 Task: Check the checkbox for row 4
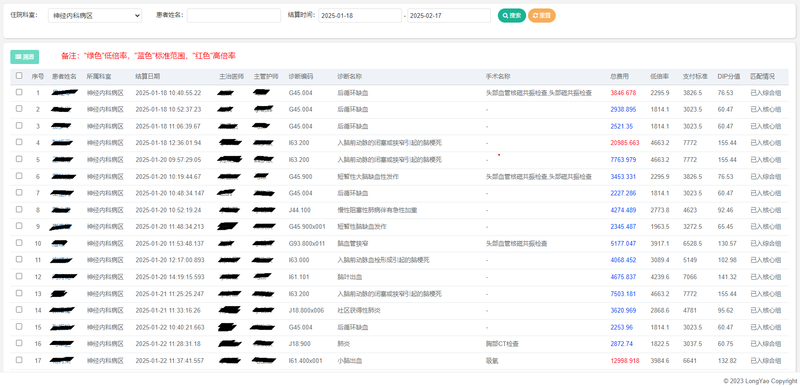tap(19, 142)
